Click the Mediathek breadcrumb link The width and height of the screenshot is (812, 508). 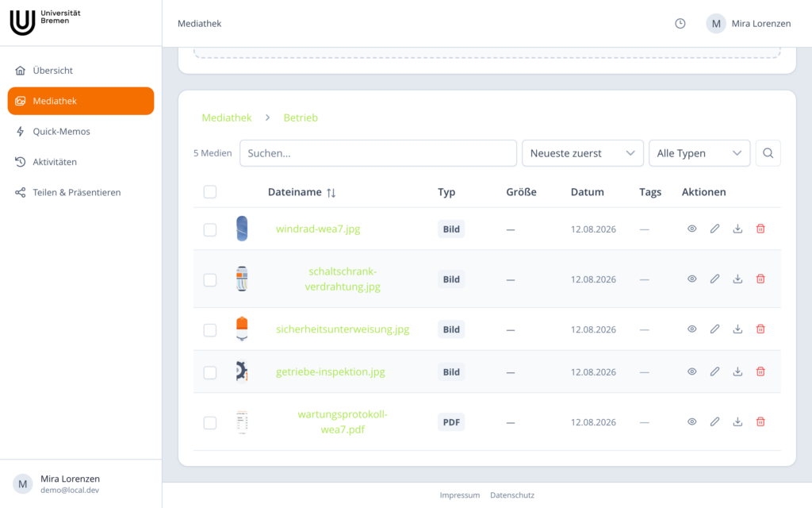[226, 117]
